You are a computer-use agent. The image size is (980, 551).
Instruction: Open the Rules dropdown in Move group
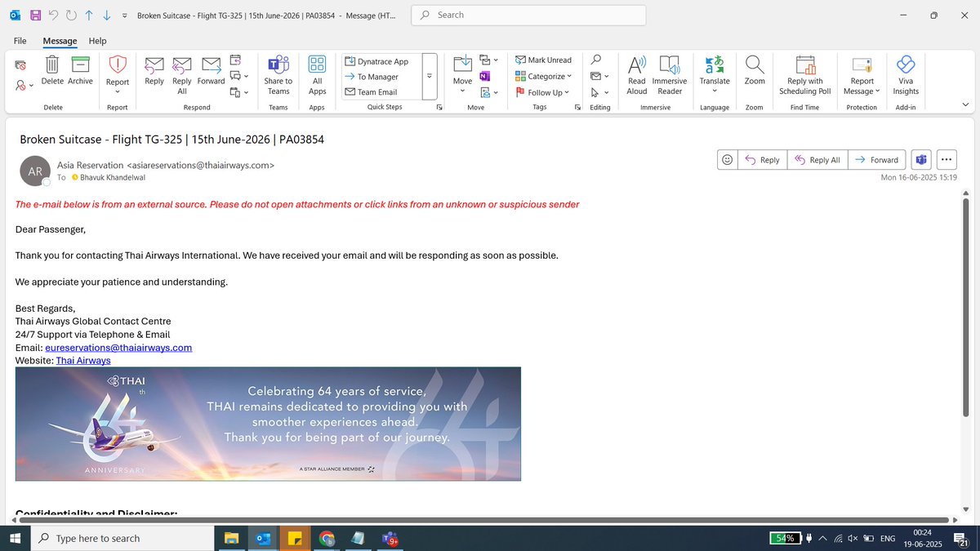click(x=488, y=60)
